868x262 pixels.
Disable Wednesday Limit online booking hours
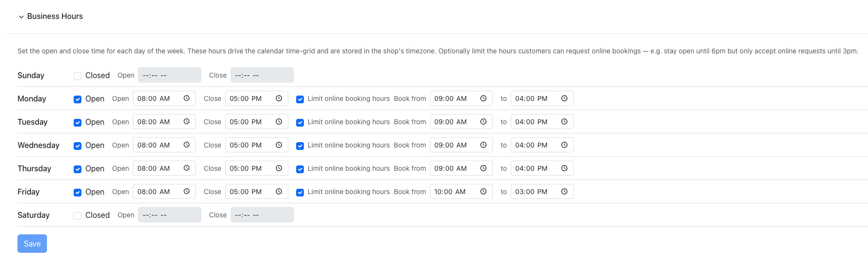tap(300, 146)
